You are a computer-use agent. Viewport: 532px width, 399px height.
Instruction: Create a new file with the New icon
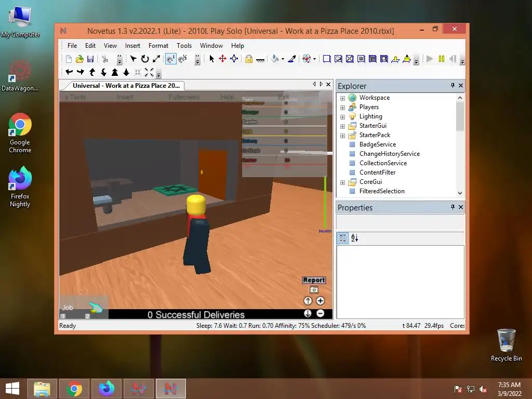coord(69,59)
